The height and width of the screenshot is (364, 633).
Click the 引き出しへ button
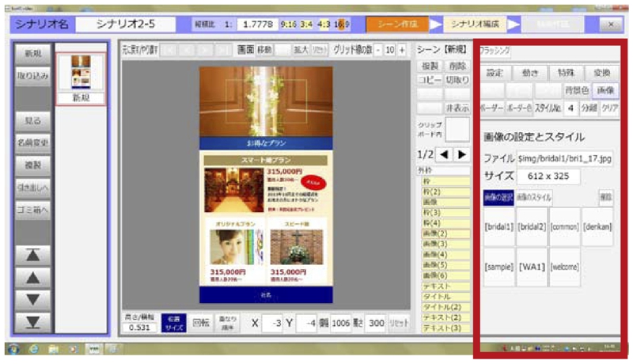tap(33, 188)
